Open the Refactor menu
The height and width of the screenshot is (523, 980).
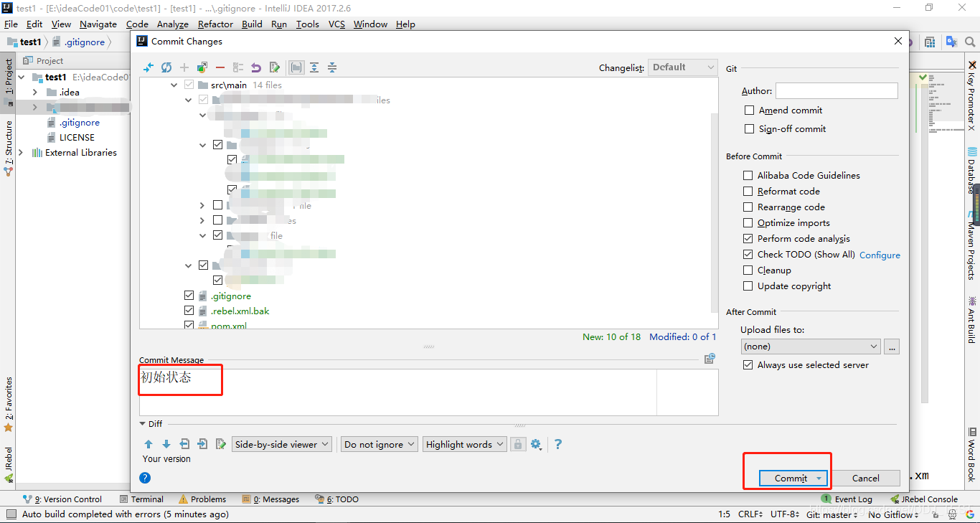pos(216,24)
